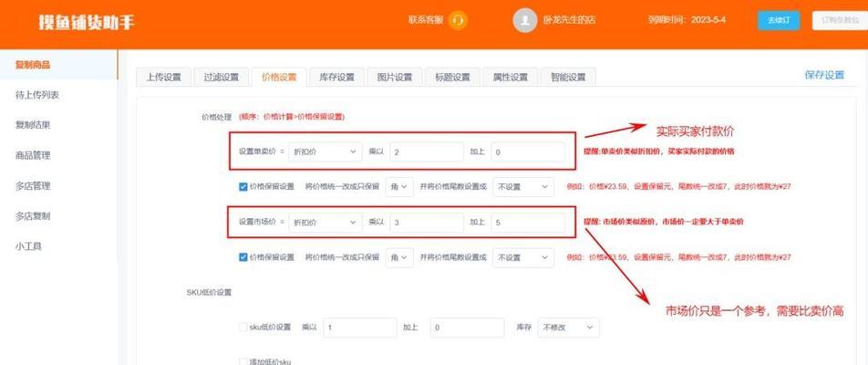Image resolution: width=868 pixels, height=365 pixels.
Task: Open 设置市场价 折扣价 dropdown
Action: pyautogui.click(x=325, y=222)
